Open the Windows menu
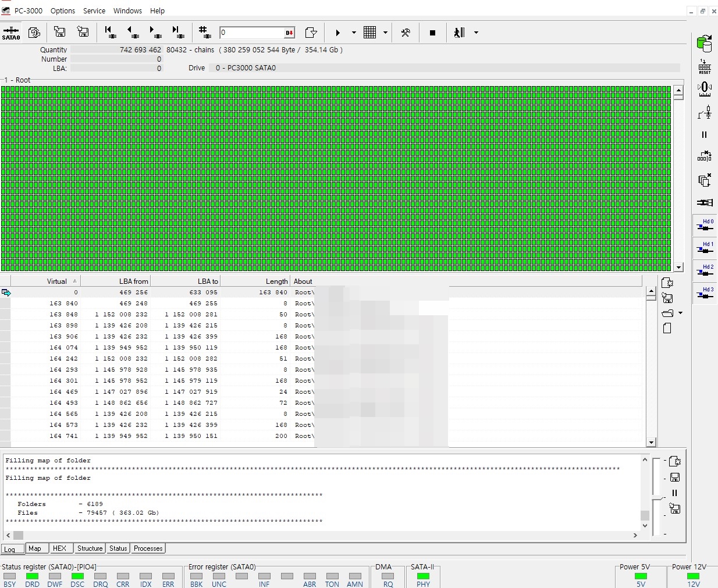 click(127, 10)
